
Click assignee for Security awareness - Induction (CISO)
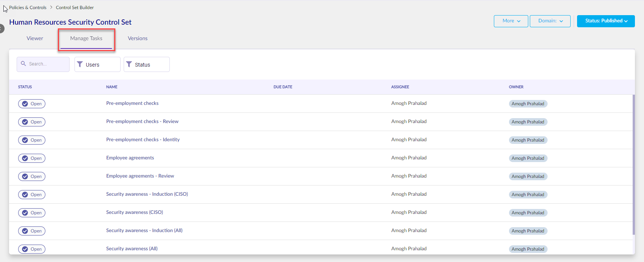(x=409, y=194)
